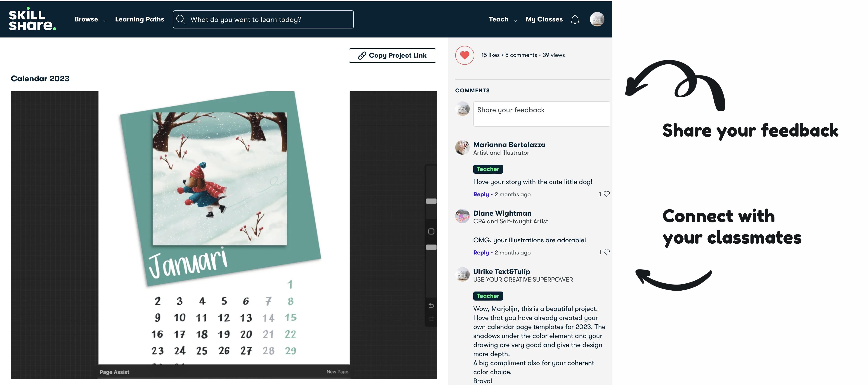
Task: Toggle the red heart like button
Action: [465, 55]
